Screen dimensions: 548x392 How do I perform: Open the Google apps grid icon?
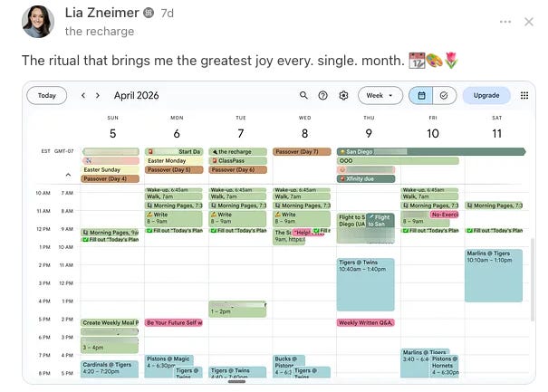(x=524, y=95)
